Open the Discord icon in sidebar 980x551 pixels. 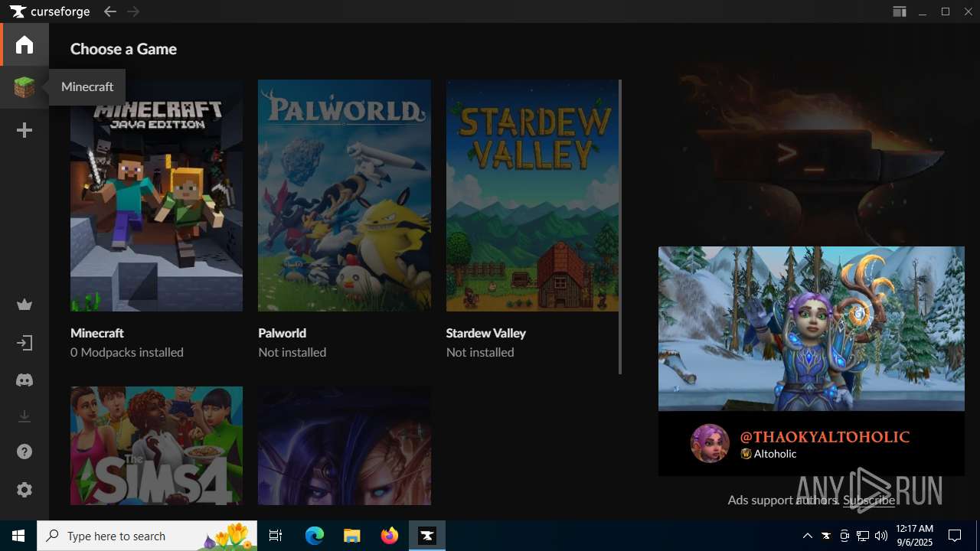point(24,380)
